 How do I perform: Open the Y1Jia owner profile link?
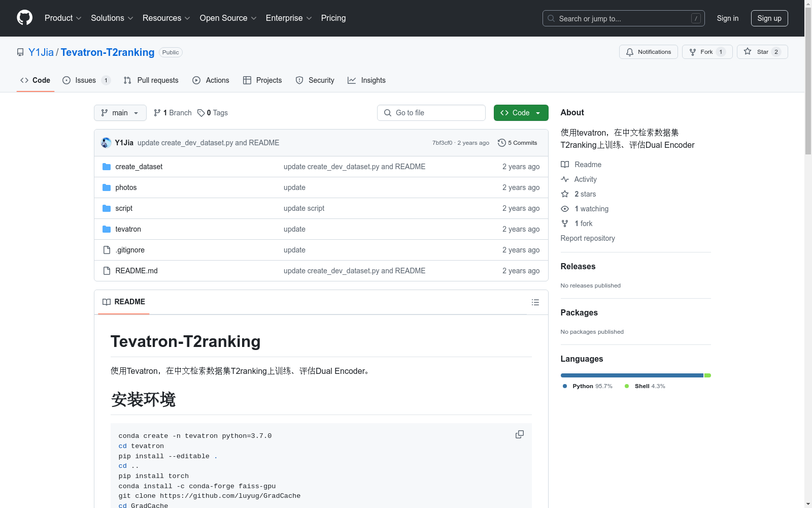41,52
